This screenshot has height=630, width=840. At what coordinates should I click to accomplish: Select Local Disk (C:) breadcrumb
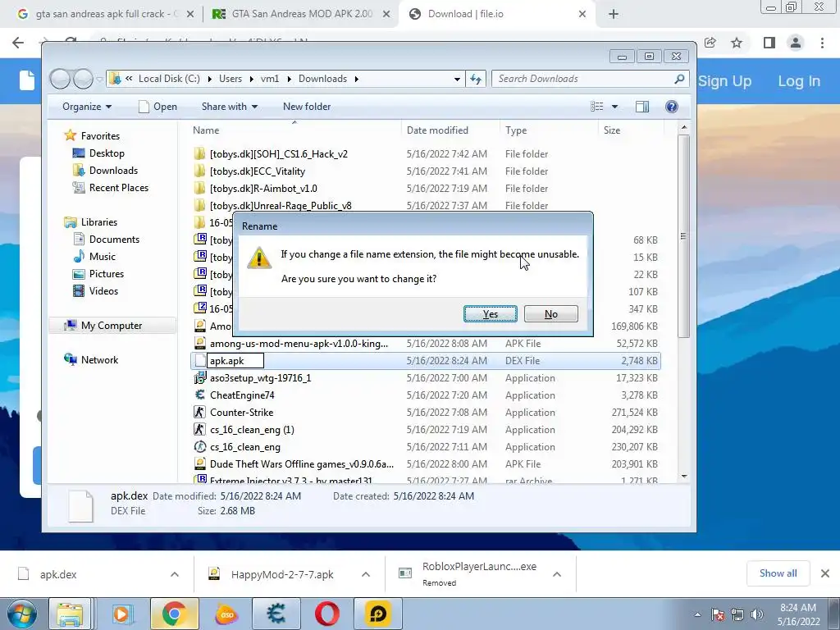(169, 79)
